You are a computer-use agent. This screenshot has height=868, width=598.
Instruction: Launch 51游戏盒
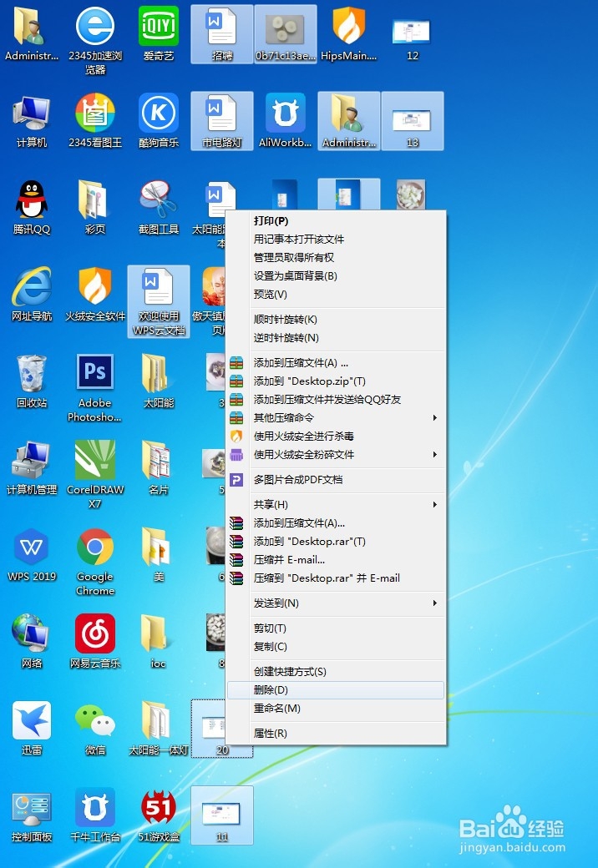click(159, 815)
